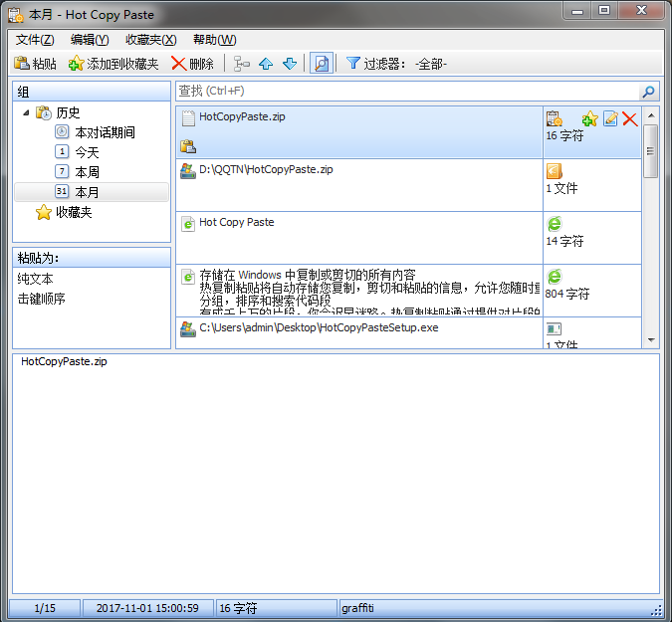Select the Hot Copy Paste clip entry

(359, 238)
